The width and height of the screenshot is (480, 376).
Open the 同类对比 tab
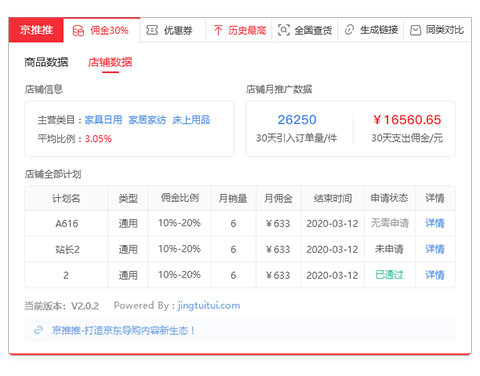(x=437, y=30)
